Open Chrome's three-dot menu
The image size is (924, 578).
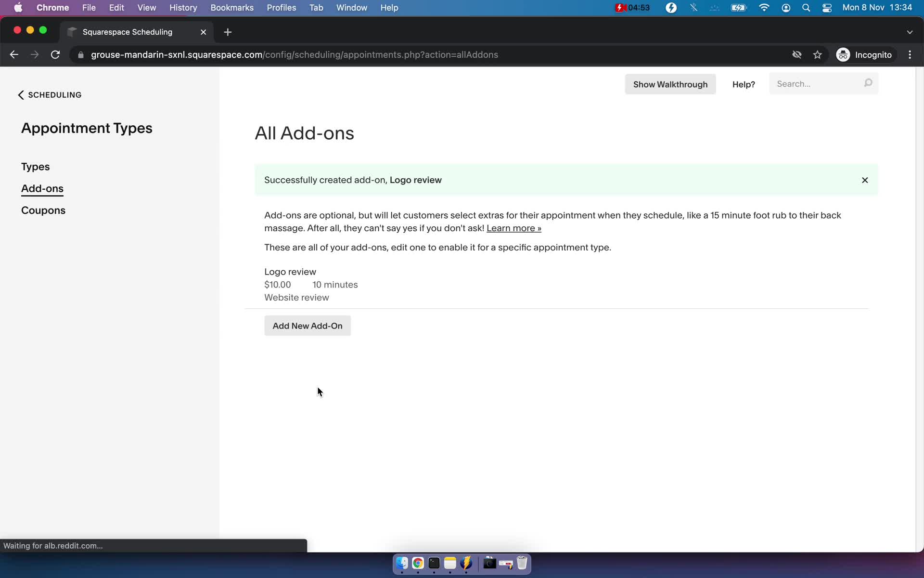(910, 55)
